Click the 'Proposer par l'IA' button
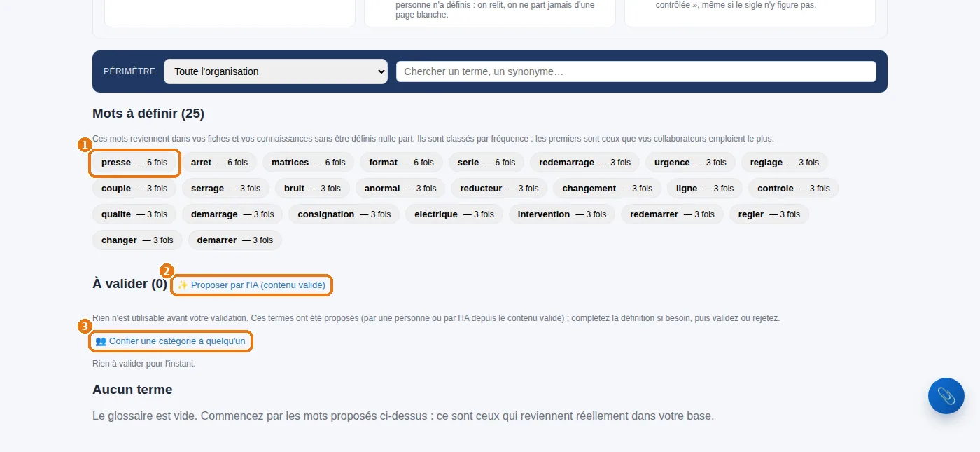 coord(252,285)
